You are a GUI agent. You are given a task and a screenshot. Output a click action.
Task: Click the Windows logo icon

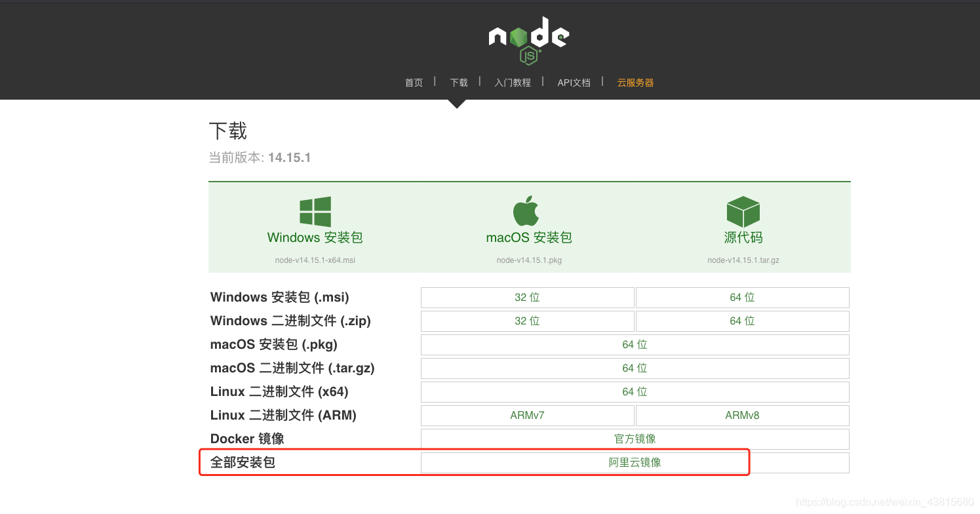(315, 212)
